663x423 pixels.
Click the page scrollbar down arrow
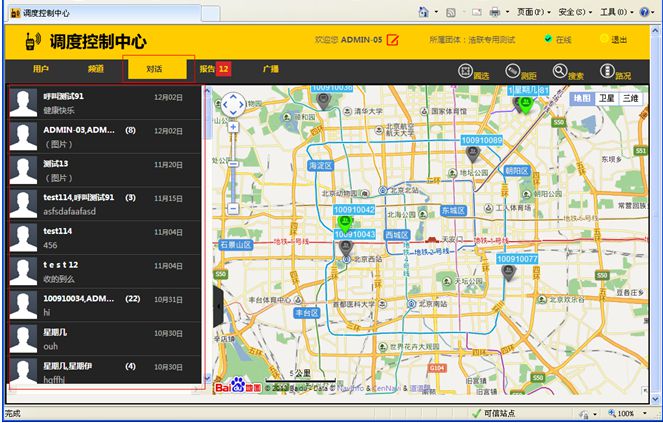pos(655,398)
